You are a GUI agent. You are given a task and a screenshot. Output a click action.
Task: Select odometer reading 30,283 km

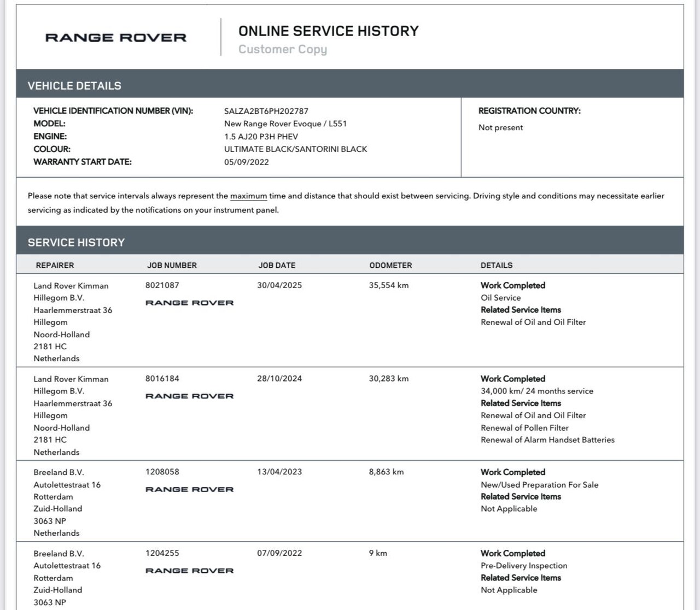(389, 379)
